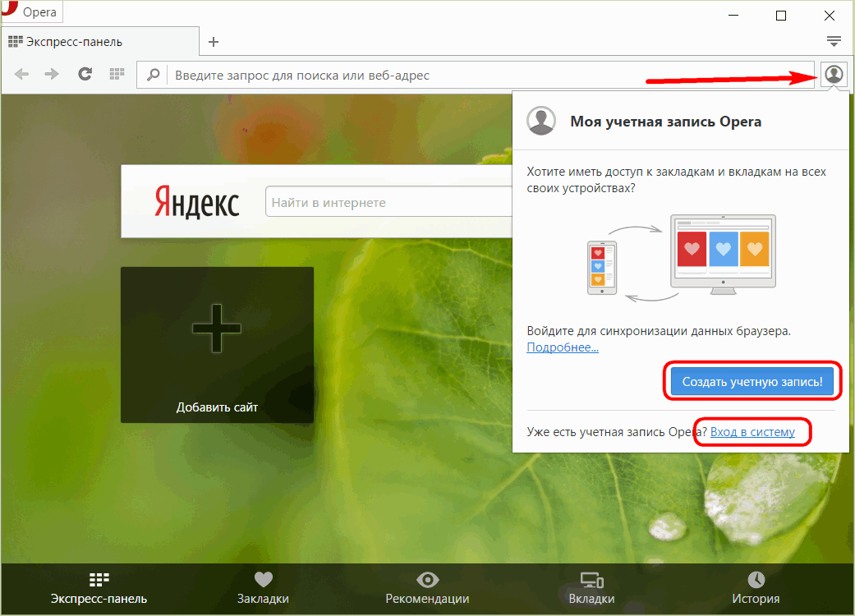
Task: Go forward with the forward arrow
Action: coord(52,74)
